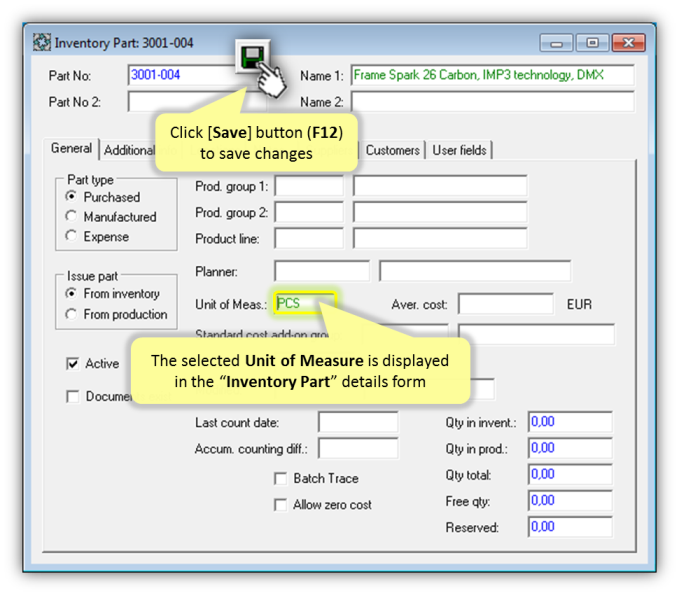Click the Name 1 text field
679x595 pixels.
pyautogui.click(x=492, y=75)
